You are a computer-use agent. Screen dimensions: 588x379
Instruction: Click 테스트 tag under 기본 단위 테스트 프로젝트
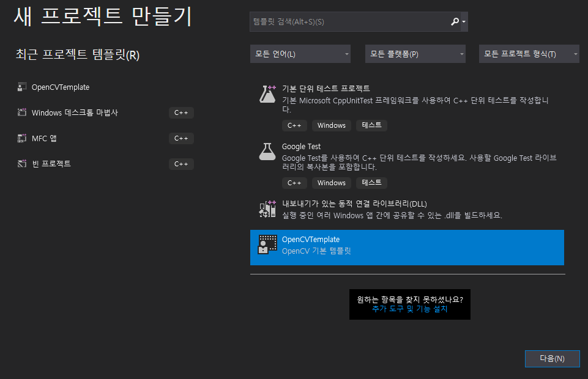click(x=371, y=125)
